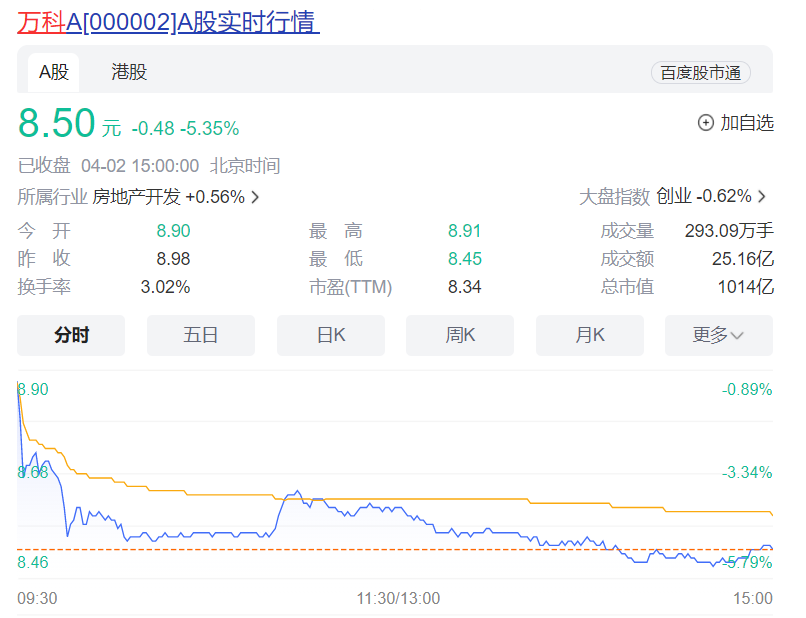Image resolution: width=806 pixels, height=618 pixels.
Task: Click the 市盈(TTM) value 8.34
Action: [x=464, y=286]
